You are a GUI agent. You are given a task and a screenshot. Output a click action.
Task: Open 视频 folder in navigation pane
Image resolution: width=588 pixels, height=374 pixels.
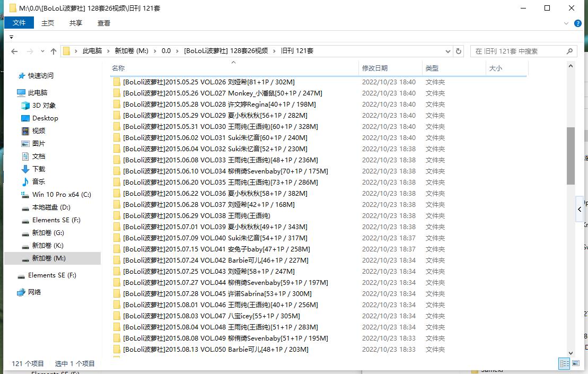pos(39,131)
